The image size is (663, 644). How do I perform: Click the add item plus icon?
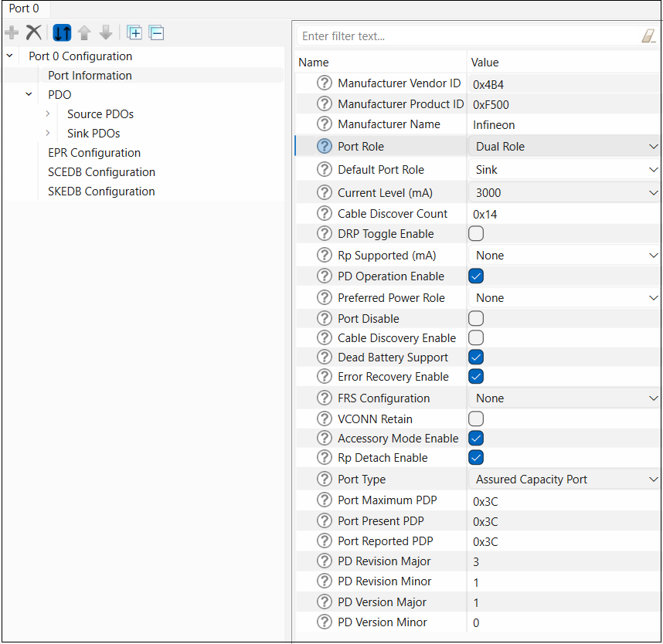click(x=12, y=32)
